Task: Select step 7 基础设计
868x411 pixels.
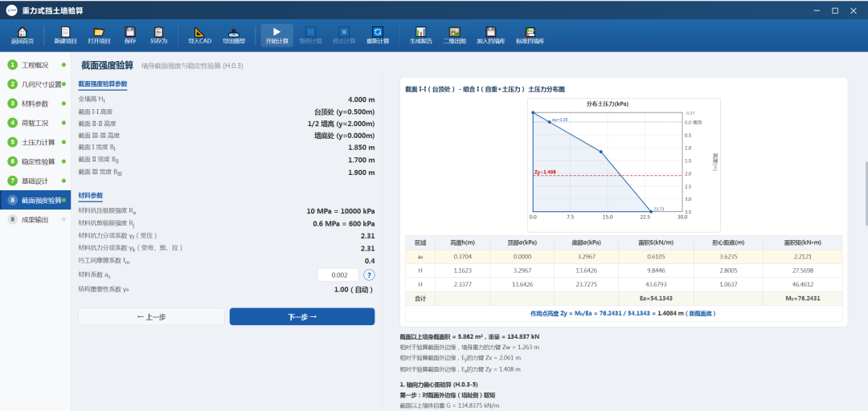Action: pos(35,181)
